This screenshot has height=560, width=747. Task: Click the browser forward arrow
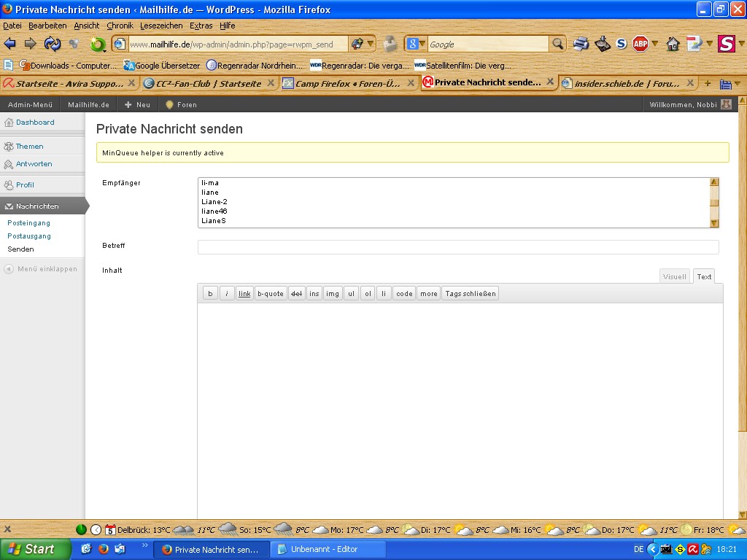(x=31, y=44)
